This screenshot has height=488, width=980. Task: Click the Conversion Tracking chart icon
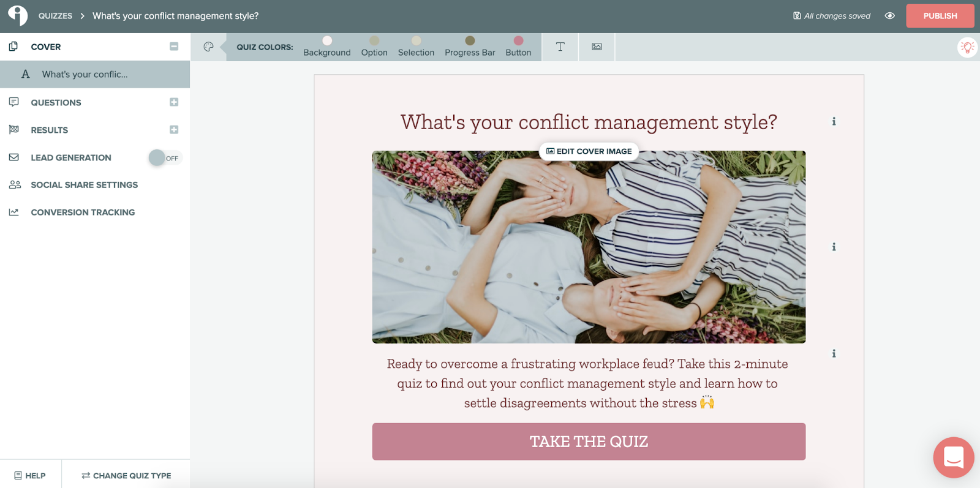13,212
